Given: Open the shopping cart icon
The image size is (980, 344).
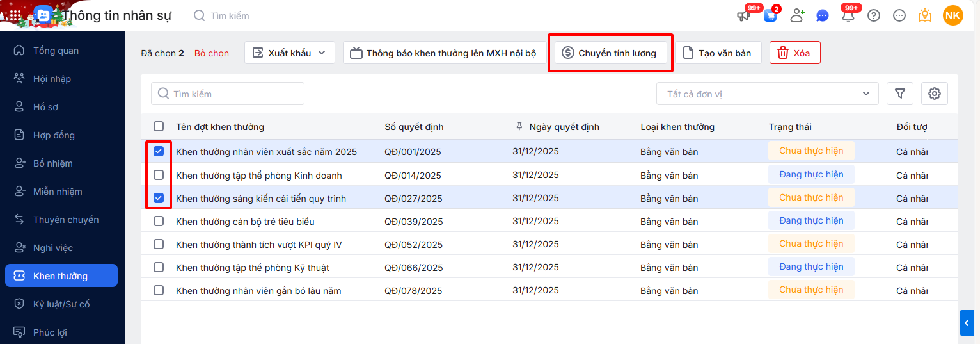Looking at the screenshot, I should (x=770, y=16).
